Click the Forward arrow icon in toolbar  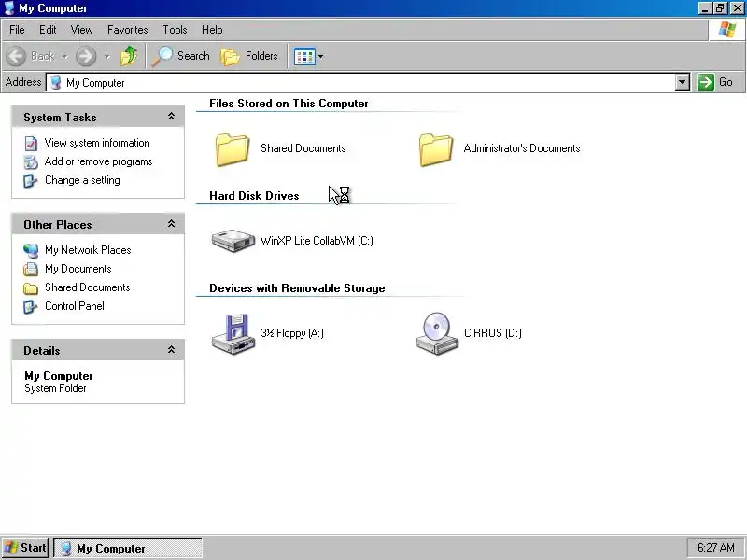point(86,56)
